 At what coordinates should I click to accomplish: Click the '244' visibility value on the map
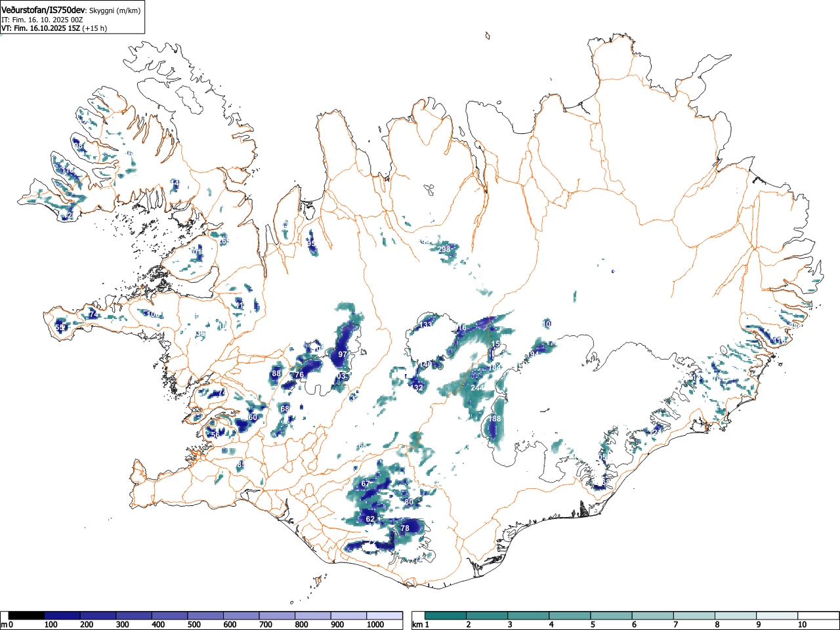[477, 388]
